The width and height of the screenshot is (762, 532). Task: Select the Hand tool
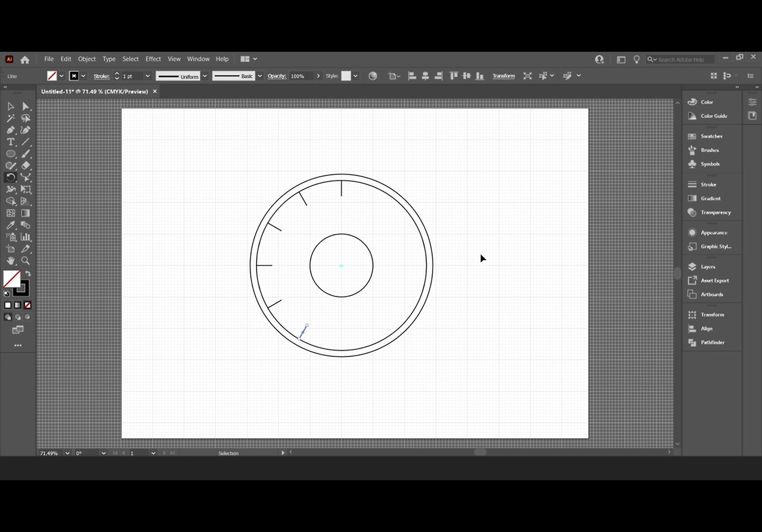(x=11, y=261)
